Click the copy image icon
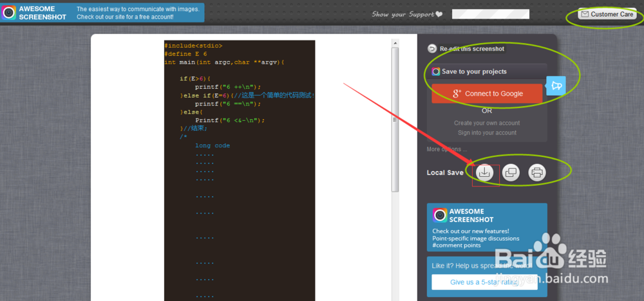 pyautogui.click(x=511, y=172)
